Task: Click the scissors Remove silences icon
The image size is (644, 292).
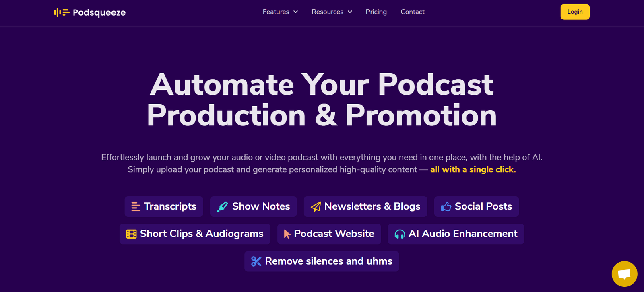Action: point(256,261)
